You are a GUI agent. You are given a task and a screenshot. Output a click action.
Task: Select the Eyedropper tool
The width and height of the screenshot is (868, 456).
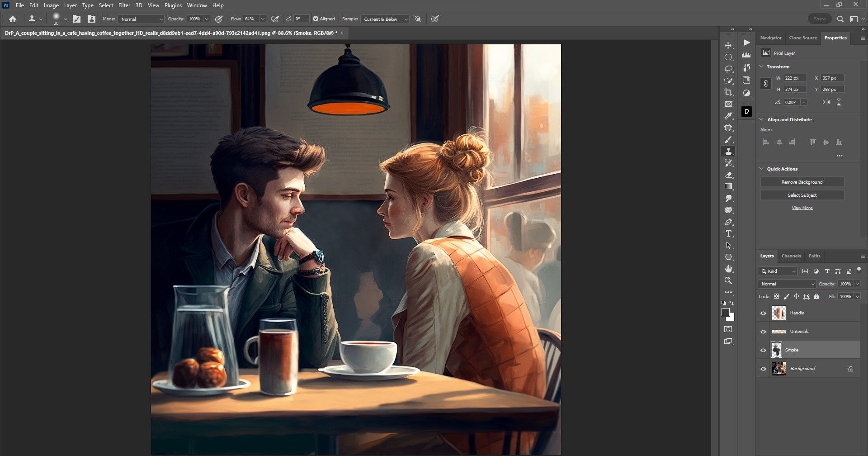point(728,116)
